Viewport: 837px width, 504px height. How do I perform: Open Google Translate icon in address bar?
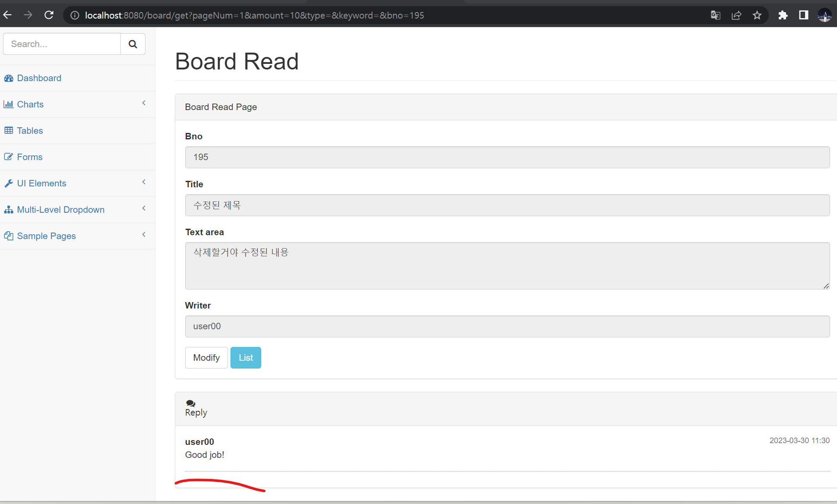(x=715, y=16)
